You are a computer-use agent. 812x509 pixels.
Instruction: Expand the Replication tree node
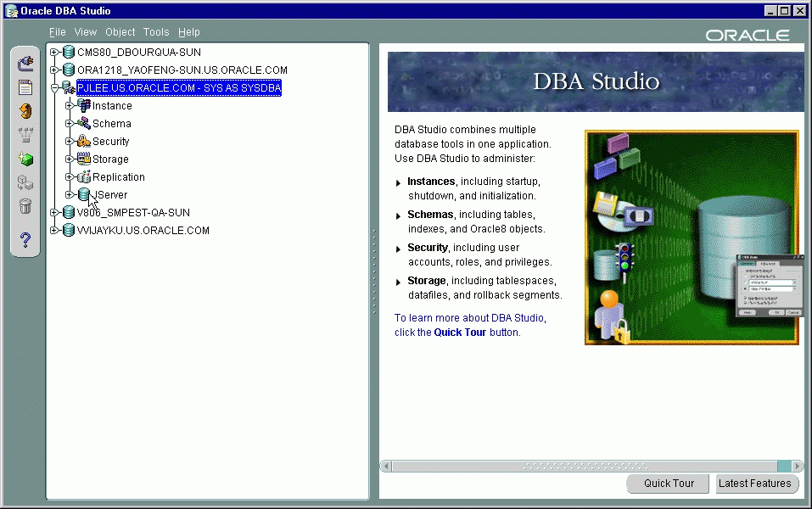(x=71, y=176)
